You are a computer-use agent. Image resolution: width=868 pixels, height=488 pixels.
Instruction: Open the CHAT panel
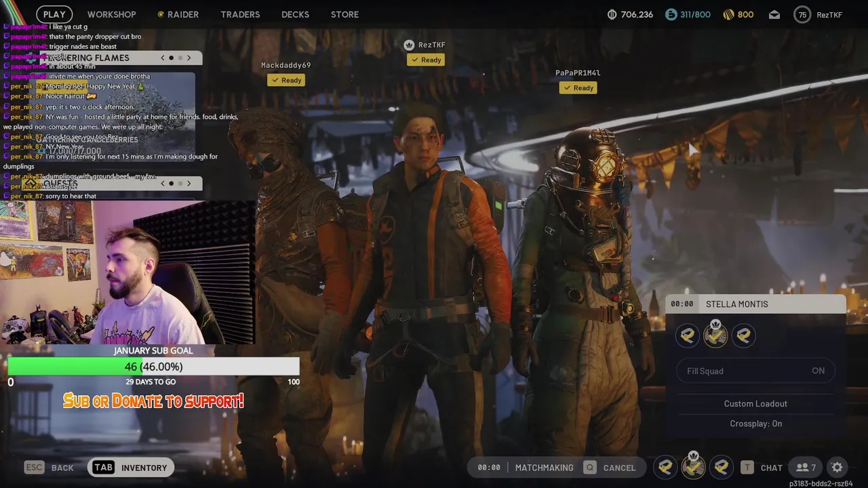point(771,468)
